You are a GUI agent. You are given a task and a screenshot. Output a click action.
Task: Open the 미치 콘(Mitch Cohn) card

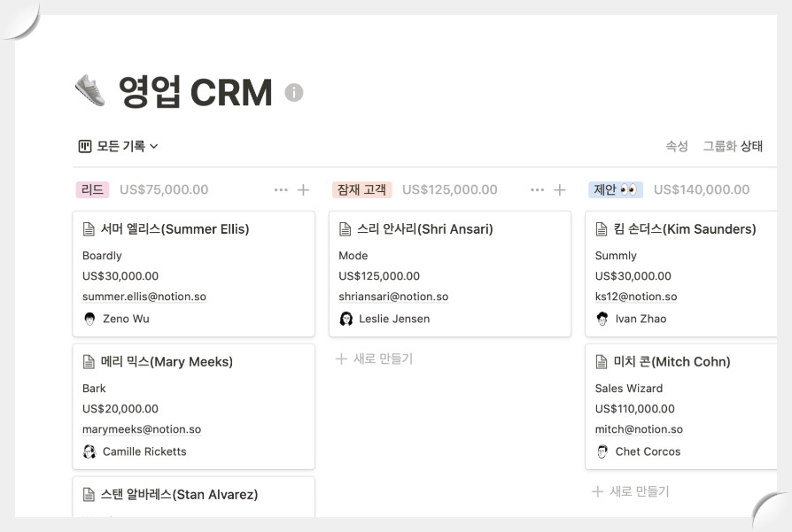click(681, 406)
